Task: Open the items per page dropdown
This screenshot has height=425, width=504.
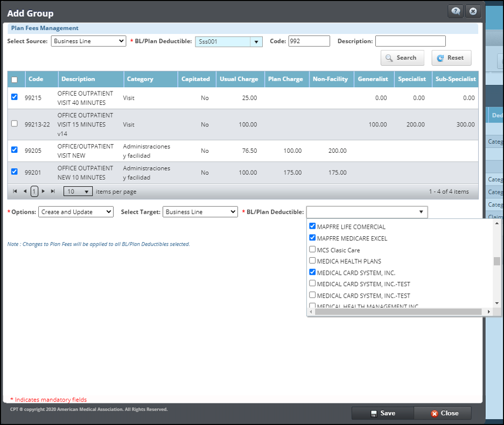Action: click(x=78, y=192)
